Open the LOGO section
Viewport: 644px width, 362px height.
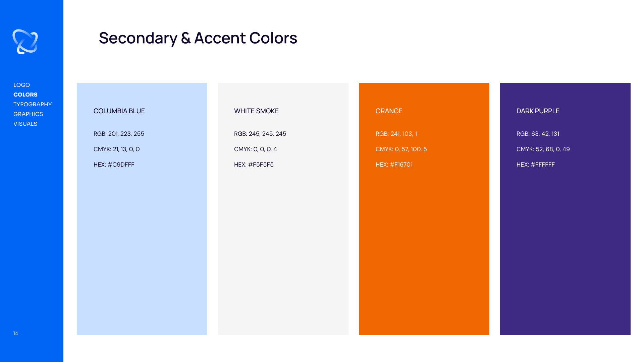(x=21, y=85)
